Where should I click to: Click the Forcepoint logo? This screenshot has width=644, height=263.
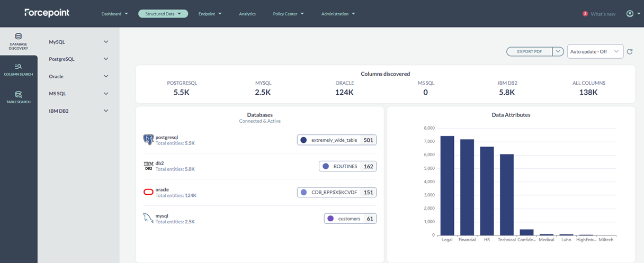click(x=47, y=13)
